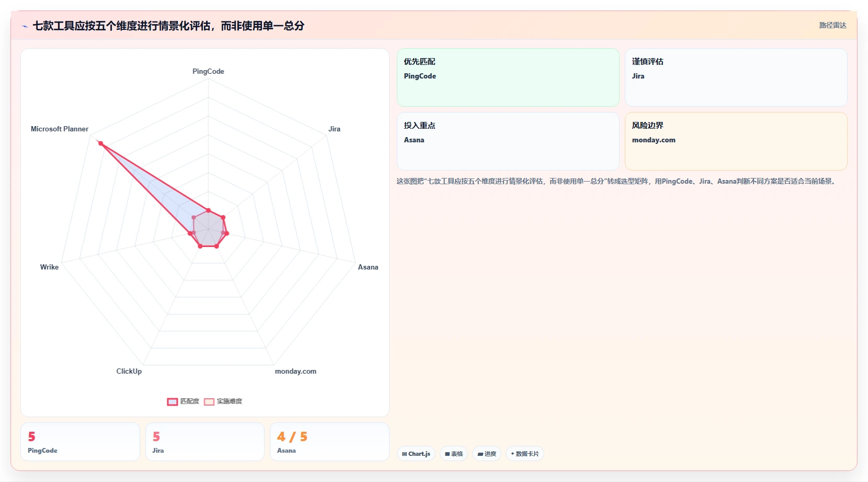Select the 投入重点 Asana card
The image size is (868, 482).
[x=508, y=141]
